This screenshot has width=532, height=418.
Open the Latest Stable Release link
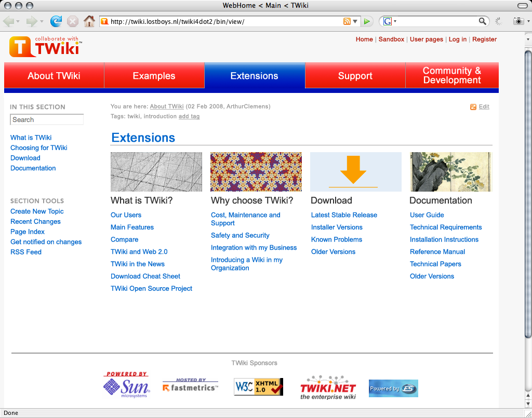344,215
